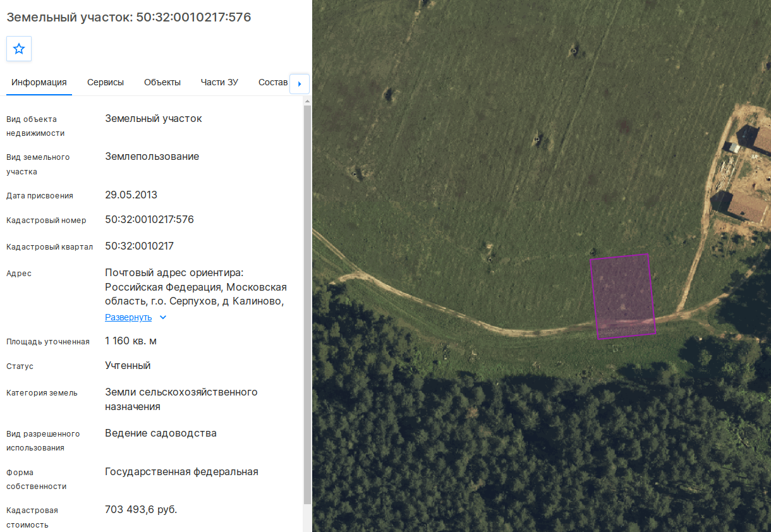Click the label Вид разрешенного использования
This screenshot has height=532, width=771.
point(43,440)
